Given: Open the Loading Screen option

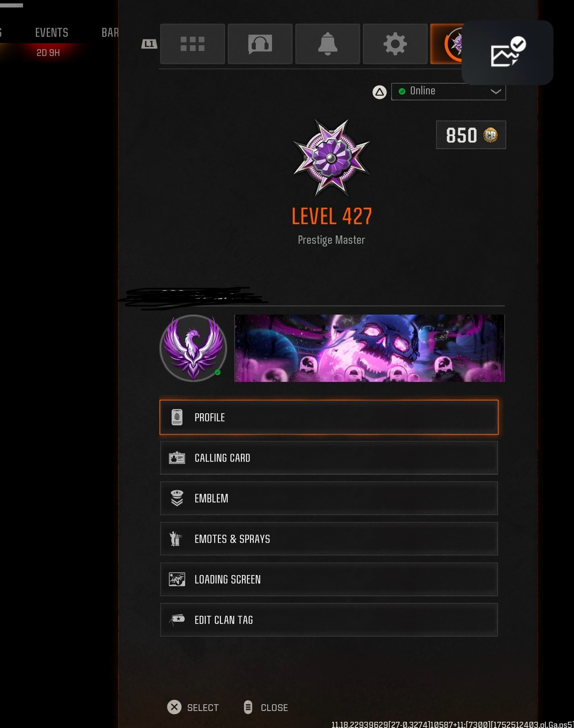Looking at the screenshot, I should click(329, 579).
